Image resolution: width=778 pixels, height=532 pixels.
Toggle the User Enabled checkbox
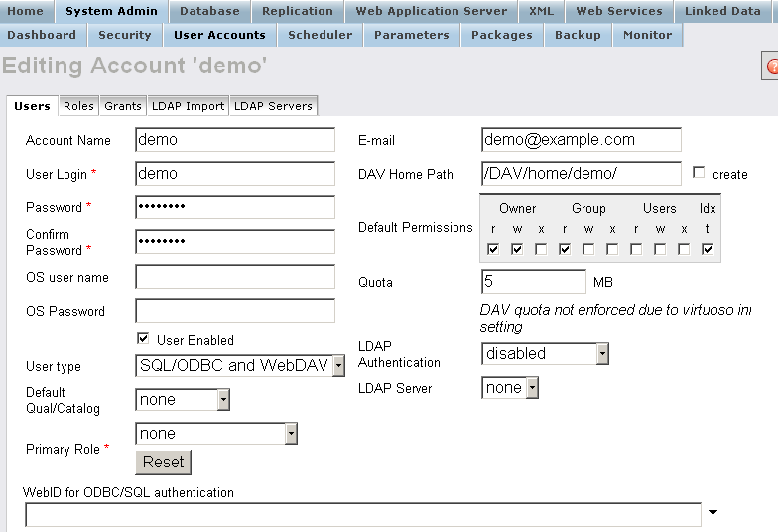pos(144,338)
